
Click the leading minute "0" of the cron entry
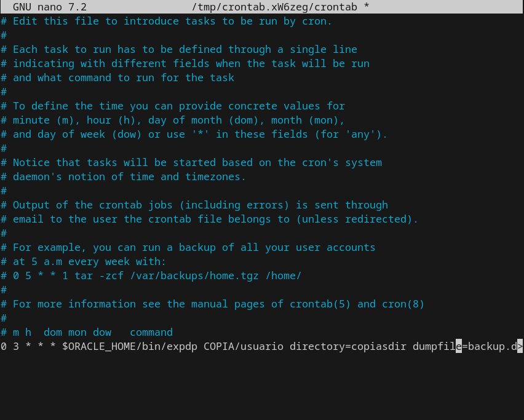tap(4, 347)
